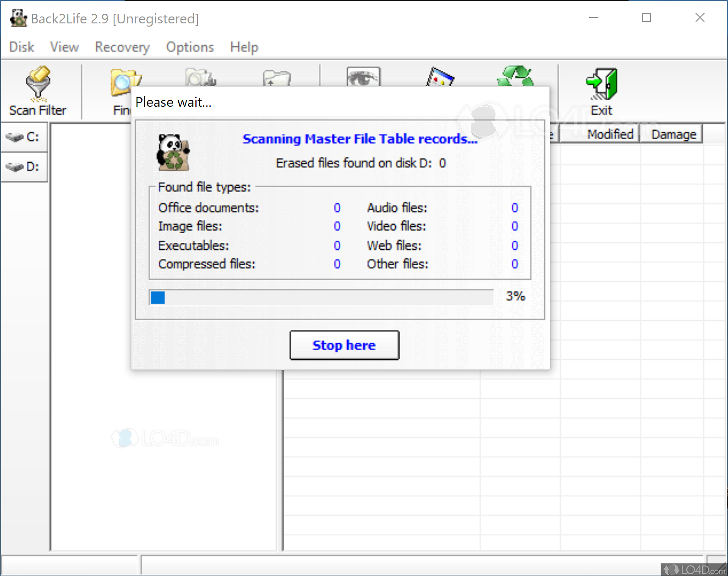Viewport: 728px width, 576px height.
Task: Click the scan progress bar
Action: [x=321, y=297]
